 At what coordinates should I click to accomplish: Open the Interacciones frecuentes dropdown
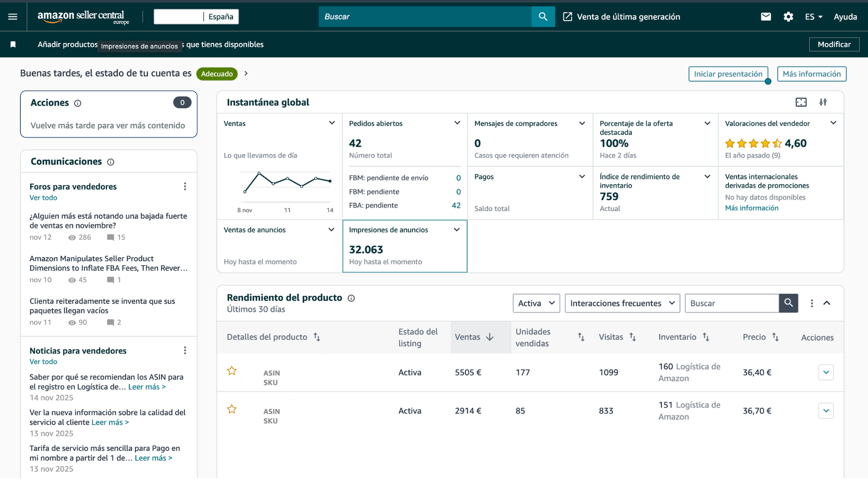point(622,303)
